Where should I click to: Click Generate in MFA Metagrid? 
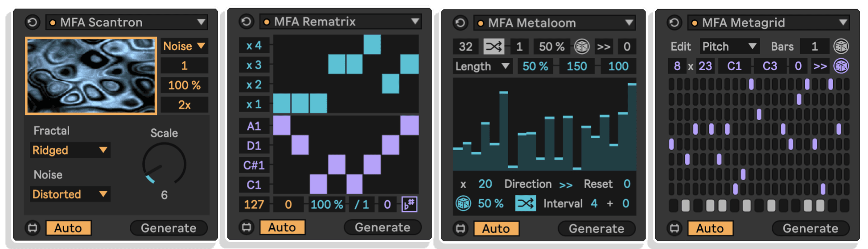point(810,228)
